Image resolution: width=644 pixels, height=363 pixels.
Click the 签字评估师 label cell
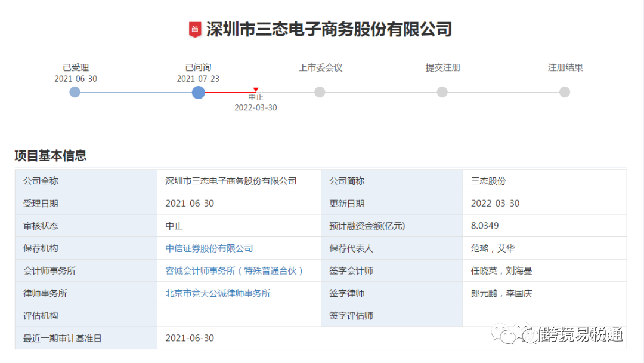coord(392,316)
